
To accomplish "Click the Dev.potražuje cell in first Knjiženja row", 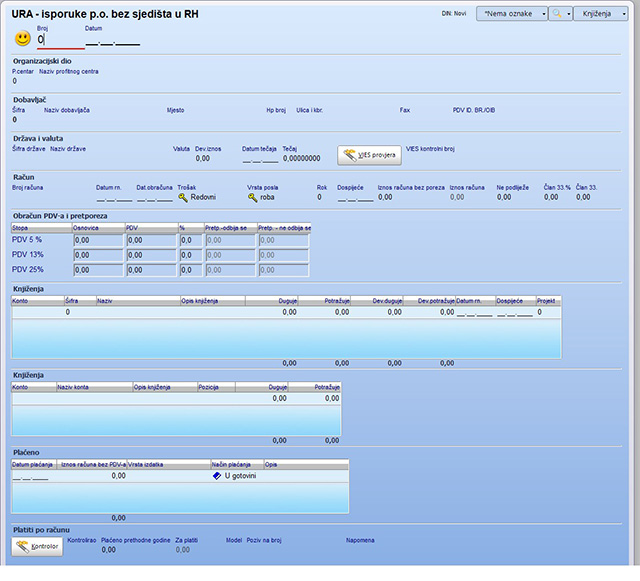I will coord(429,312).
